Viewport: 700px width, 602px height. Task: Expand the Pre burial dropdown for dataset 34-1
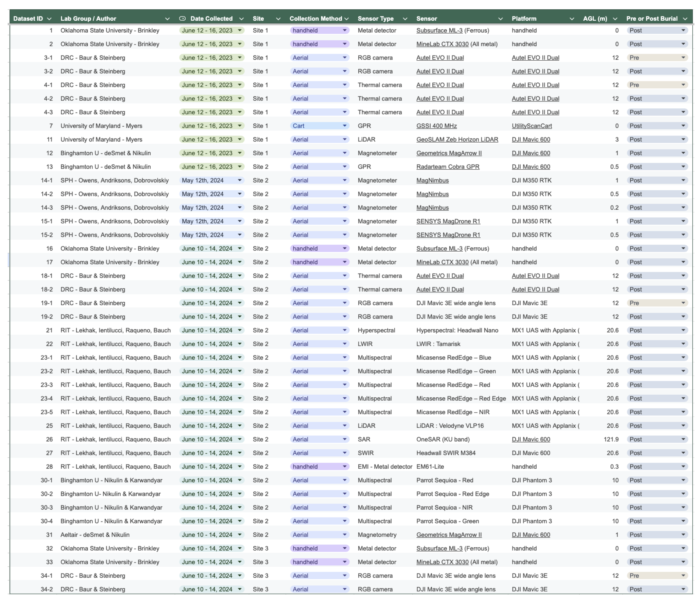(x=657, y=576)
